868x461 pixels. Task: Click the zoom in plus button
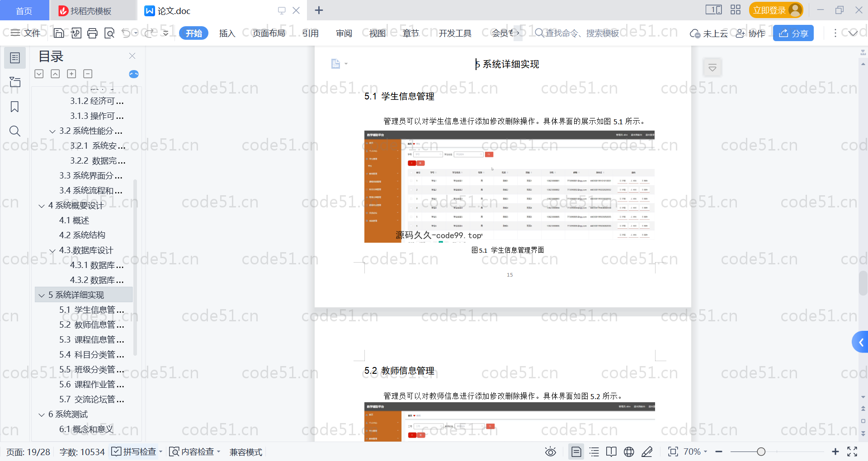pos(835,452)
